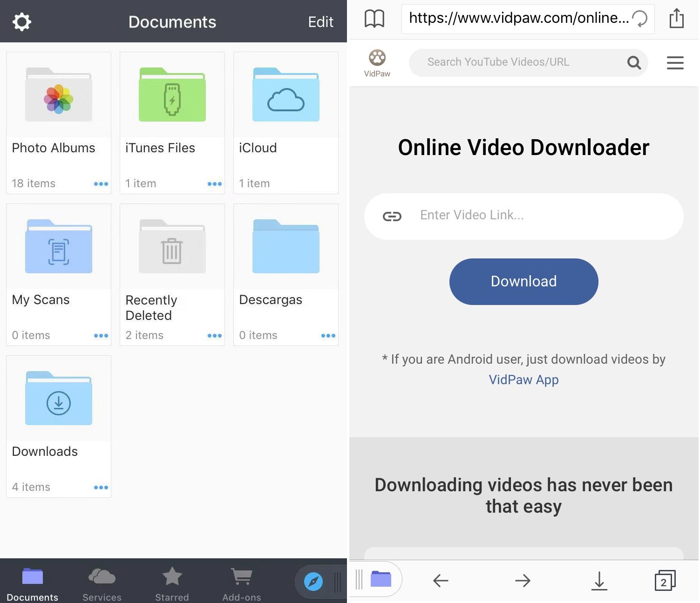This screenshot has width=700, height=603.
Task: Tap the '18 items' count text
Action: (x=34, y=183)
